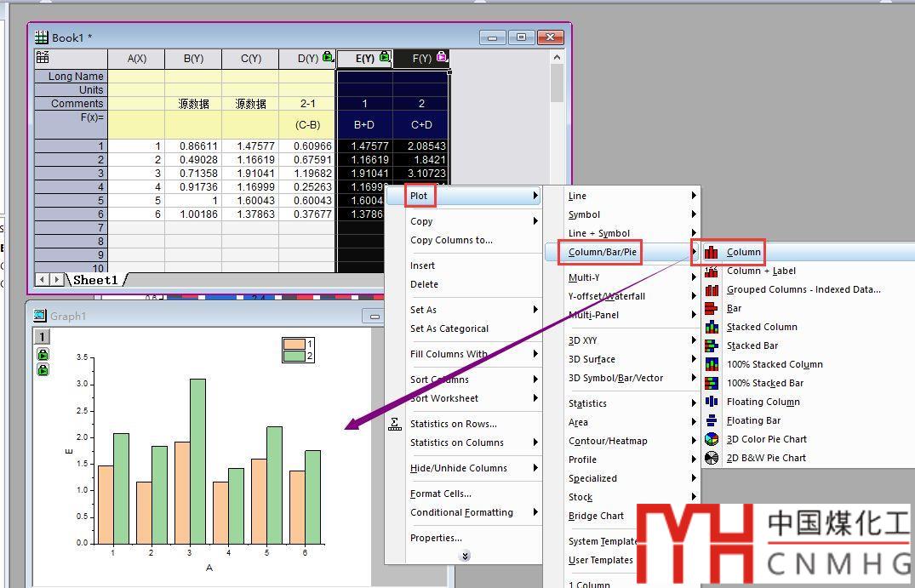Select Delete from the context menu
This screenshot has width=915, height=588.
pos(424,284)
